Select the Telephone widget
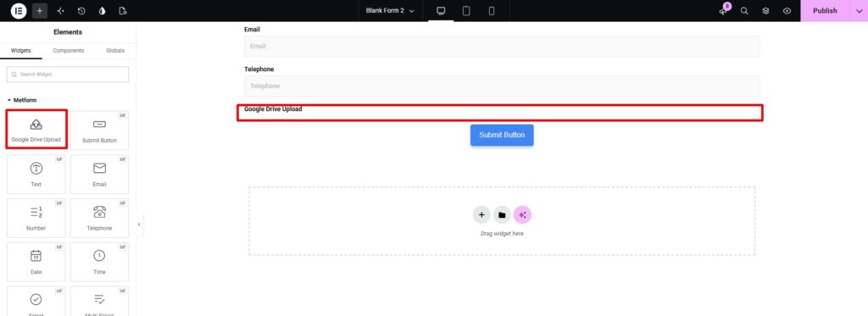The width and height of the screenshot is (868, 316). click(x=100, y=218)
